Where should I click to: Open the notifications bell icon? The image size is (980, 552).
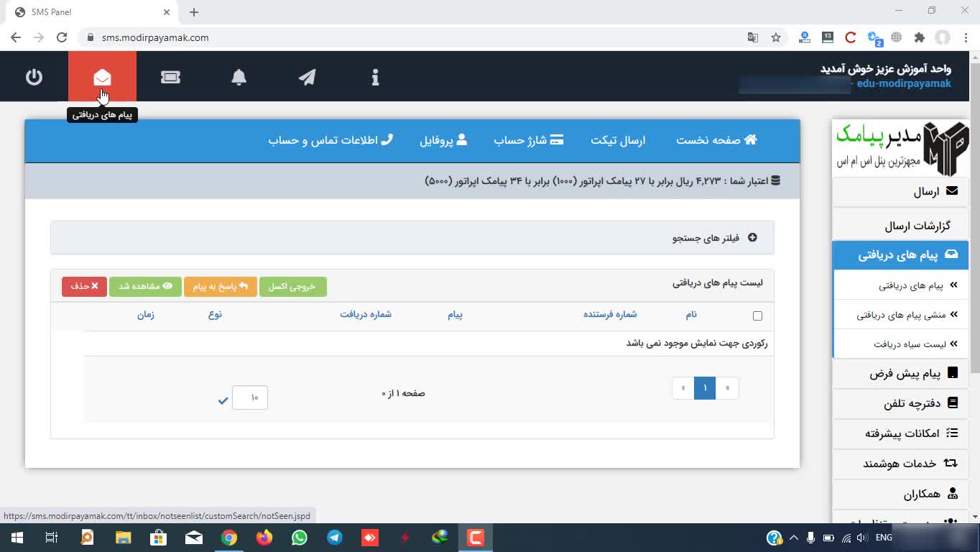(239, 77)
